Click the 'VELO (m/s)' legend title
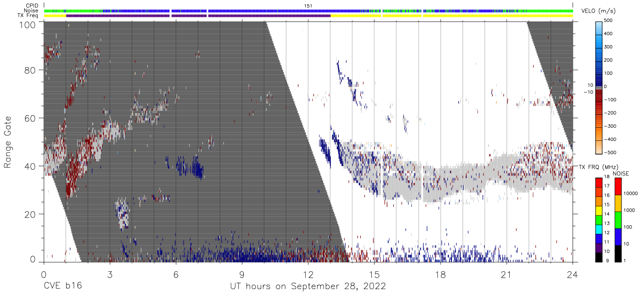The width and height of the screenshot is (644, 297). click(x=599, y=11)
